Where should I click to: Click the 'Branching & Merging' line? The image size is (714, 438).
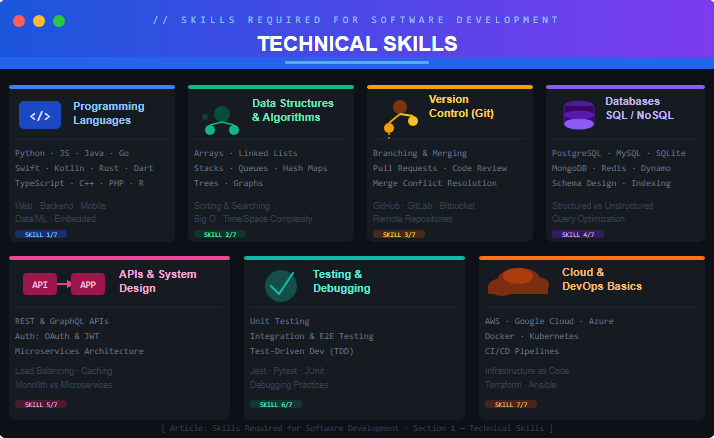[420, 153]
